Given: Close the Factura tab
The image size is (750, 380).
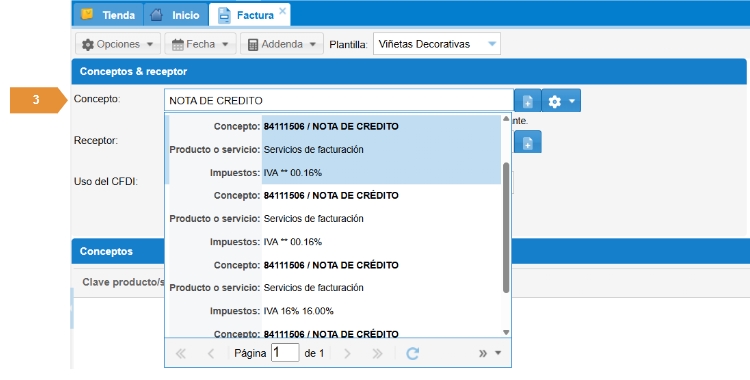Looking at the screenshot, I should [x=282, y=11].
